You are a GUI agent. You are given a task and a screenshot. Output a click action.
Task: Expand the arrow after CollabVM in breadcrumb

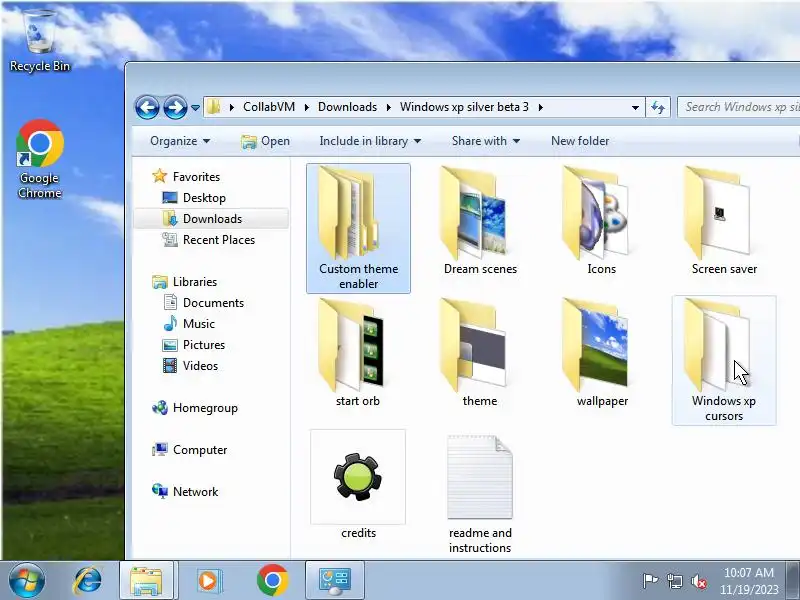307,107
